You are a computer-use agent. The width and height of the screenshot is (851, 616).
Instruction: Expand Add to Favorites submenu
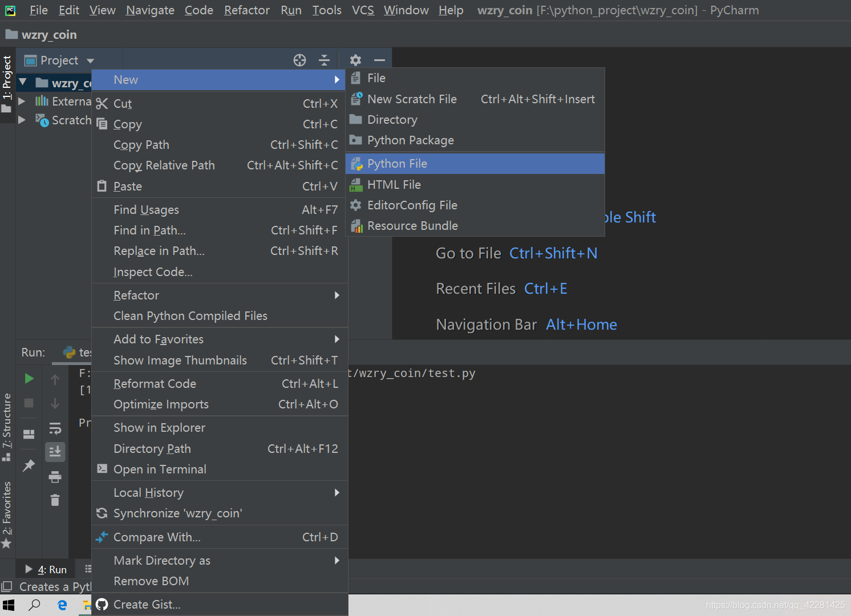pyautogui.click(x=337, y=339)
